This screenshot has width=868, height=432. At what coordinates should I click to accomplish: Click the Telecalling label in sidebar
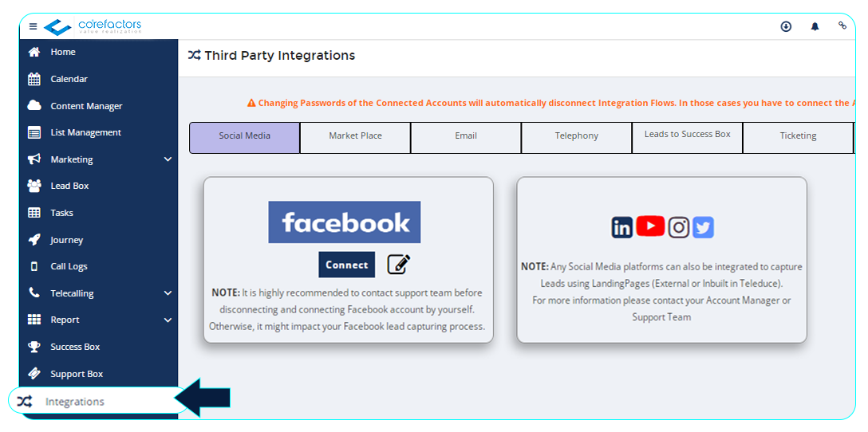point(72,293)
